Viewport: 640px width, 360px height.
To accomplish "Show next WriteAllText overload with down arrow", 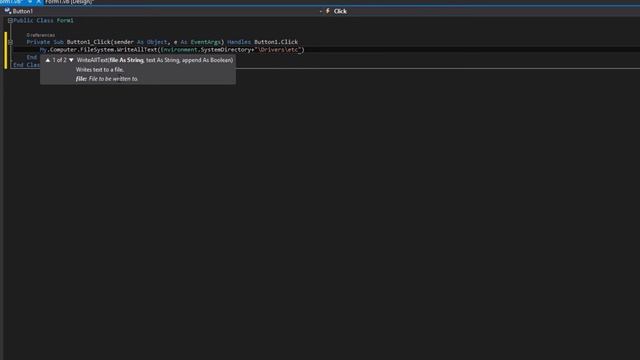I will tap(71, 60).
